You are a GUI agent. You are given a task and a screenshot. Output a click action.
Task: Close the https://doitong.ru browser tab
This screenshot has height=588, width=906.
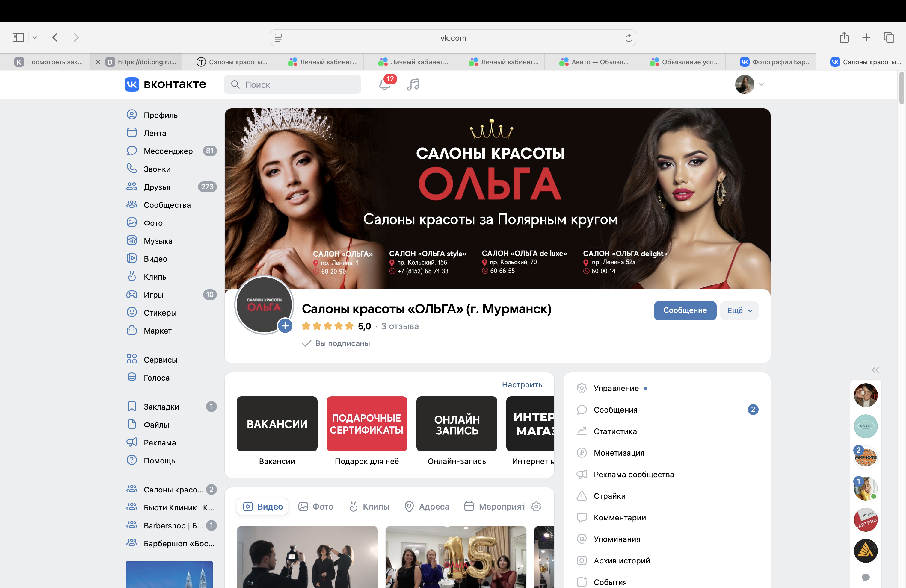pyautogui.click(x=98, y=62)
